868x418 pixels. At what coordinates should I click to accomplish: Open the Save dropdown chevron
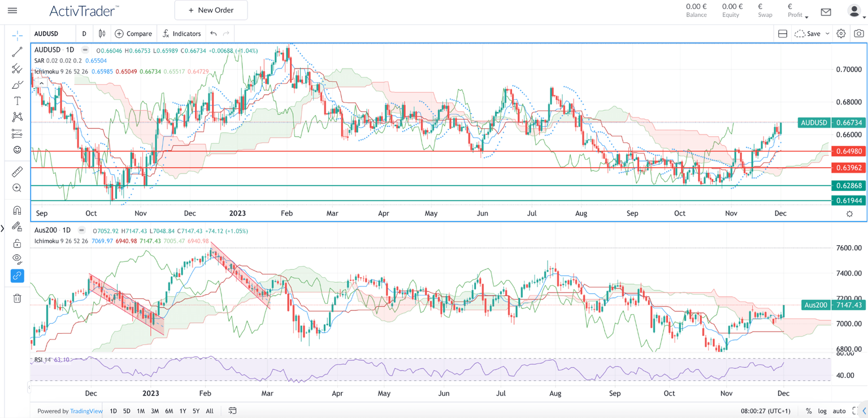tap(827, 34)
